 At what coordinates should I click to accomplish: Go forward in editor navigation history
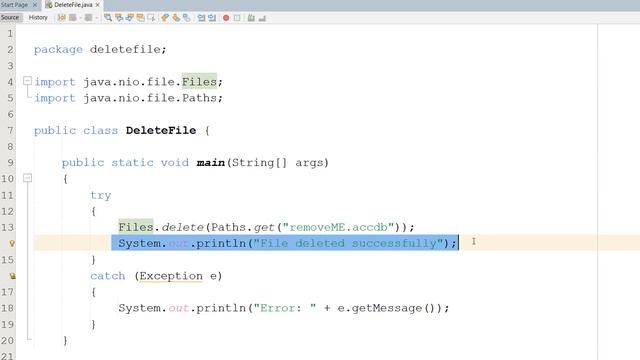coord(88,18)
